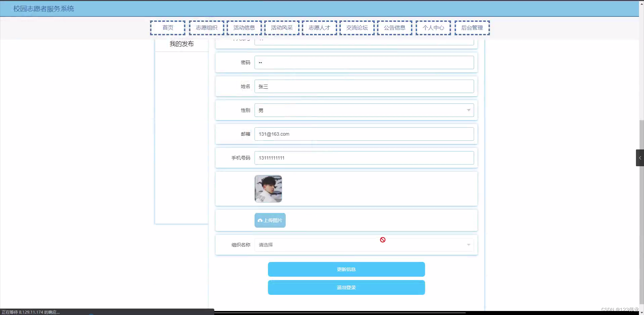Screen dimensions: 644x315
Task: Click the dropdown arrow in the 性别 field
Action: point(469,110)
